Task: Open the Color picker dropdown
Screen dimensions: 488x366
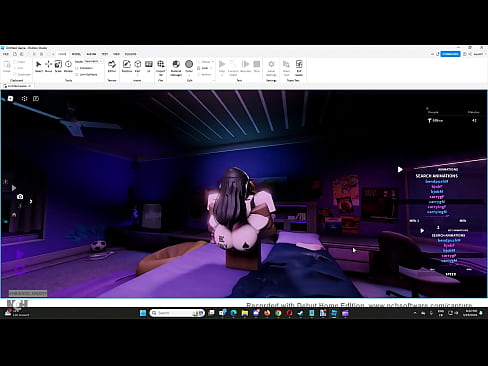Action: point(189,75)
